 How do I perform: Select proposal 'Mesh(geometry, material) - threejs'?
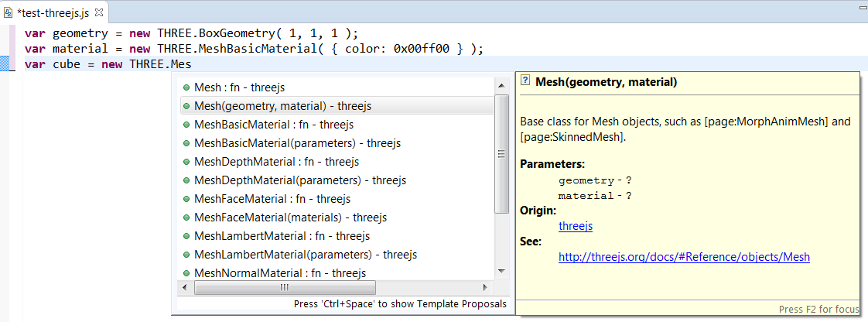(337, 106)
